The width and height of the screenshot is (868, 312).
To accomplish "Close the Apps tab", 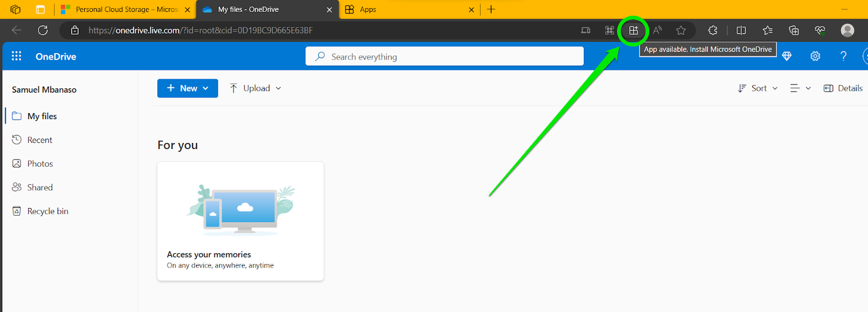I will click(471, 10).
